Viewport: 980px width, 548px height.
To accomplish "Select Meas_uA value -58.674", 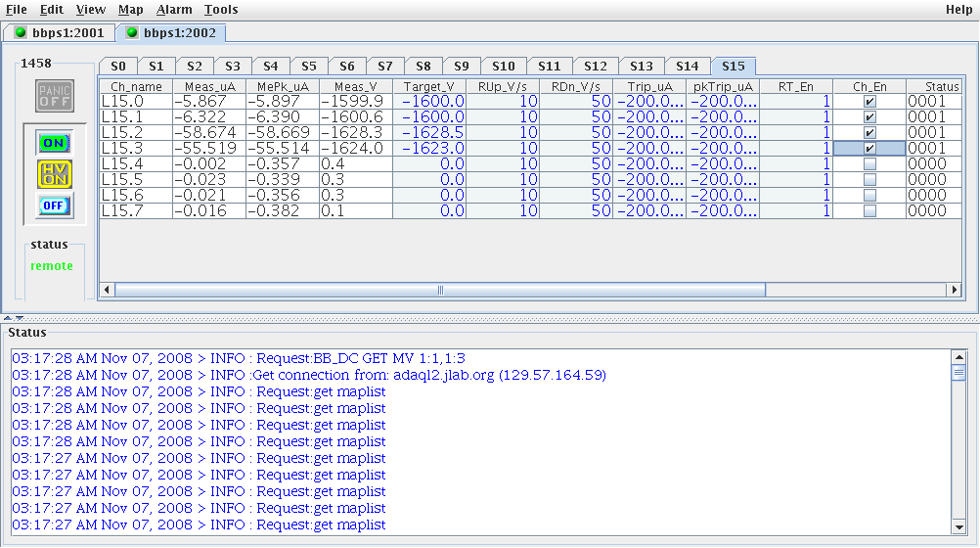I will [209, 133].
